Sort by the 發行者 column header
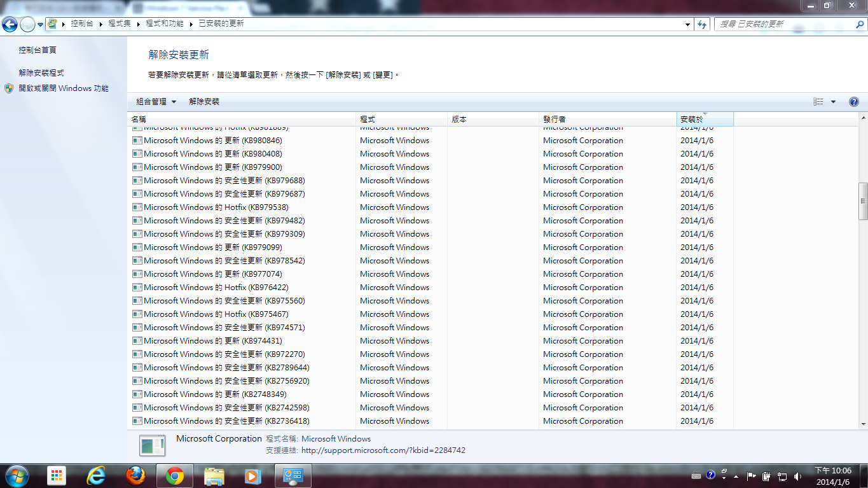This screenshot has height=488, width=868. tap(608, 119)
